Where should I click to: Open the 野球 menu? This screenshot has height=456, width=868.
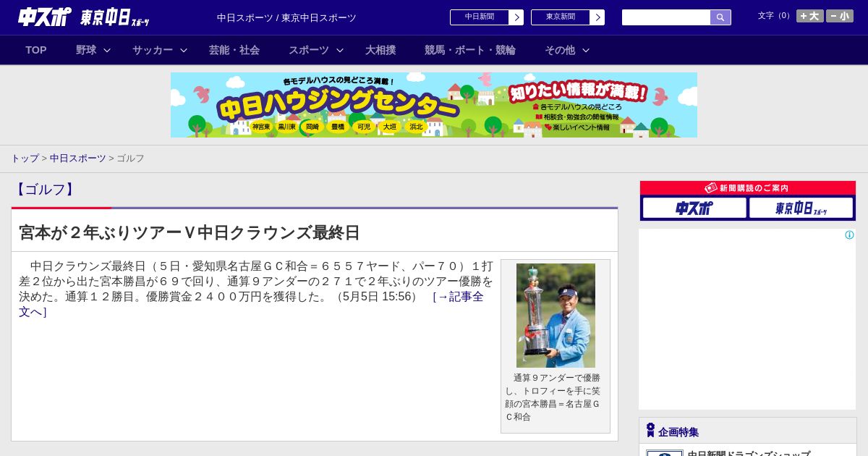[86, 50]
